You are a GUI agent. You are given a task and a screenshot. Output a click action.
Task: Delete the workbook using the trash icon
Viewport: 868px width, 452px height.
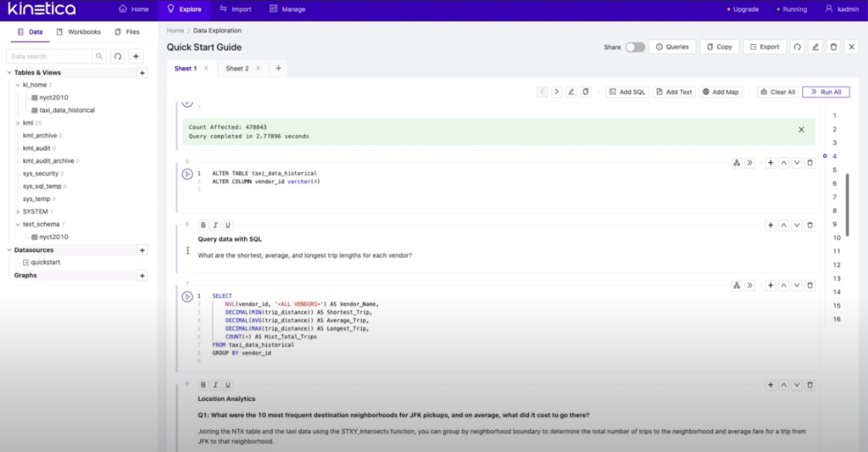tap(833, 47)
